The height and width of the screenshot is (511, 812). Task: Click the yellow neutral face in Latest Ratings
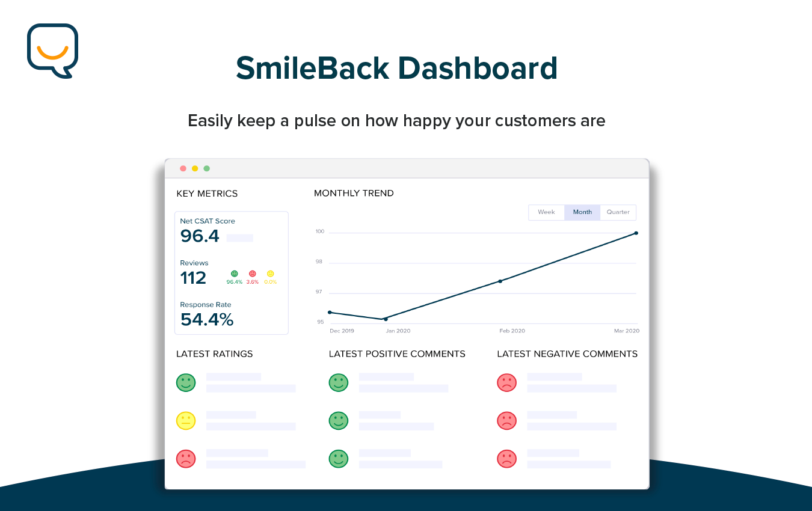pos(186,420)
